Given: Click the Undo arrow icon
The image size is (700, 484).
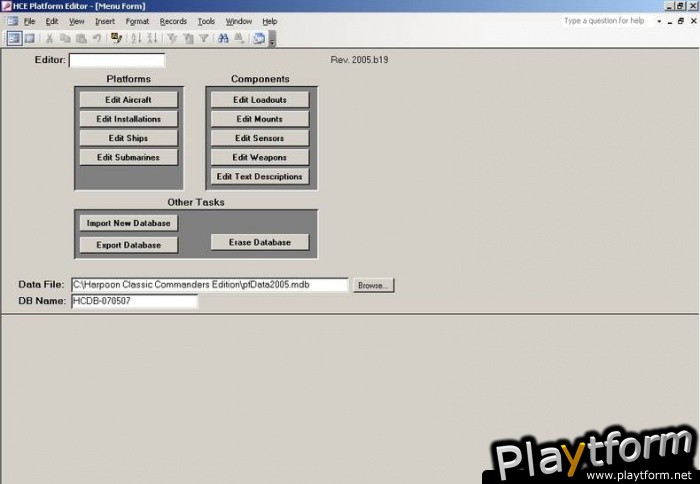Looking at the screenshot, I should point(96,38).
